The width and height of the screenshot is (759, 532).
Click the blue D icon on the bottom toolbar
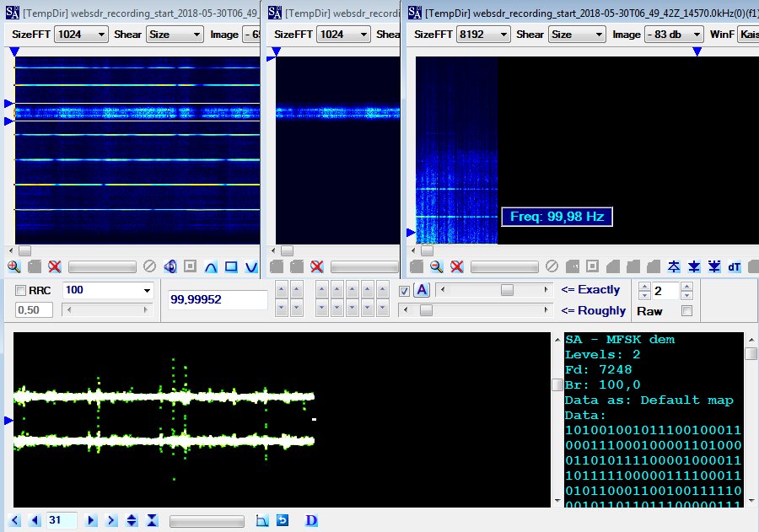[x=311, y=521]
